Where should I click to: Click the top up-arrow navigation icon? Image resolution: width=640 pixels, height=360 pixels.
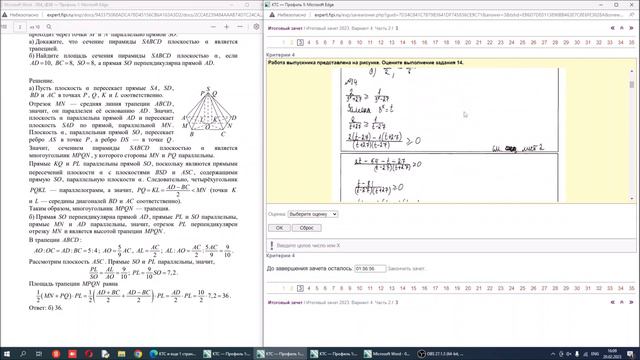pyautogui.click(x=622, y=28)
